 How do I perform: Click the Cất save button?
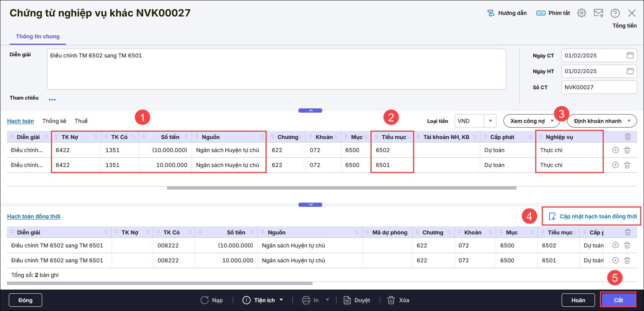coord(618,300)
